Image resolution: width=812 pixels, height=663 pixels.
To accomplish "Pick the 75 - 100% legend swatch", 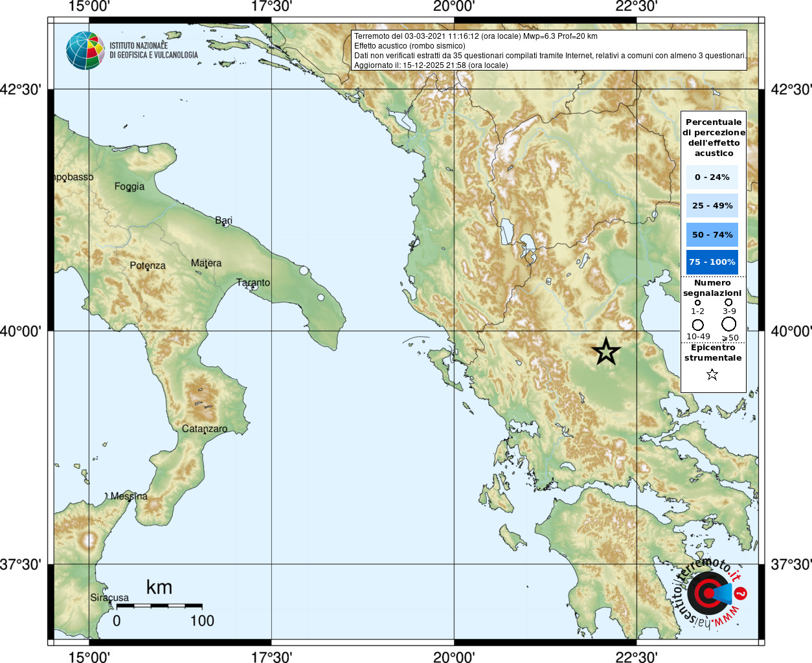I will 712,262.
